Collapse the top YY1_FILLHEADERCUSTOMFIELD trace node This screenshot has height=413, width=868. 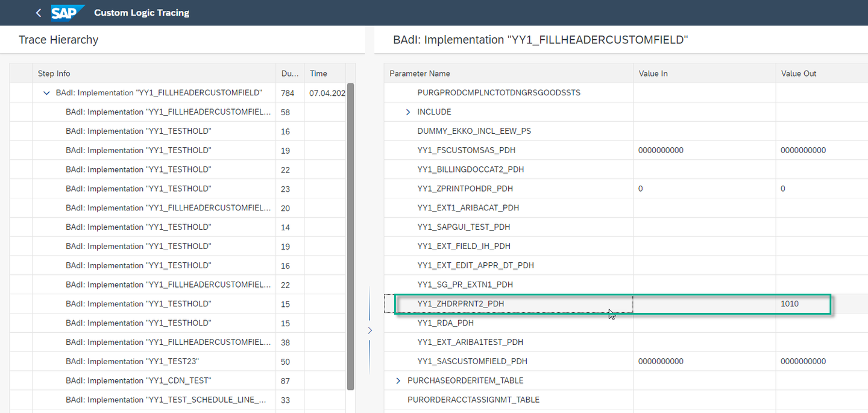[46, 93]
